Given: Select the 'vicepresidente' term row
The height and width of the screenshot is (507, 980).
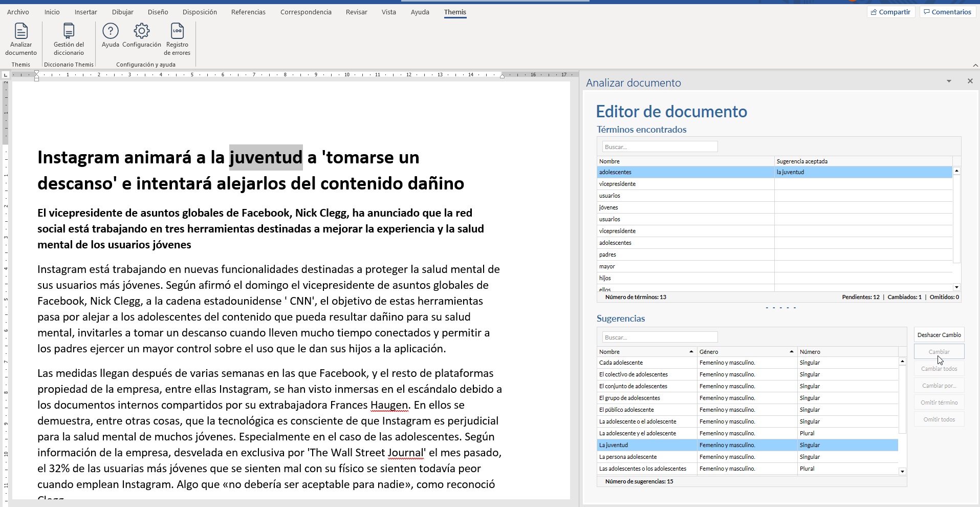Looking at the screenshot, I should [685, 184].
